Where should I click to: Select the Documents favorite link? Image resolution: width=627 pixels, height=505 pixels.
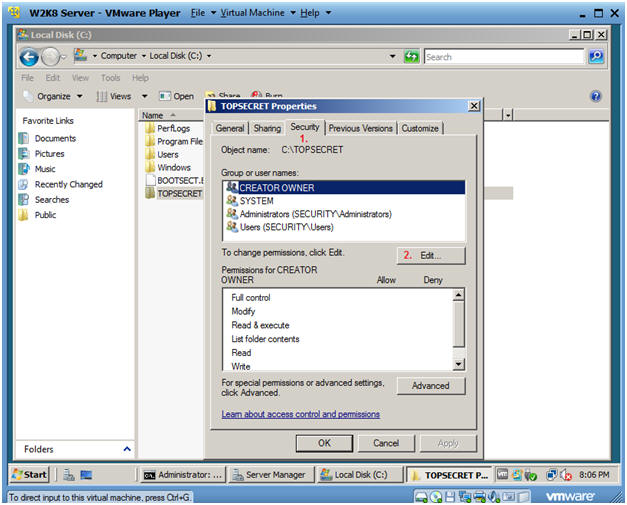(x=55, y=138)
